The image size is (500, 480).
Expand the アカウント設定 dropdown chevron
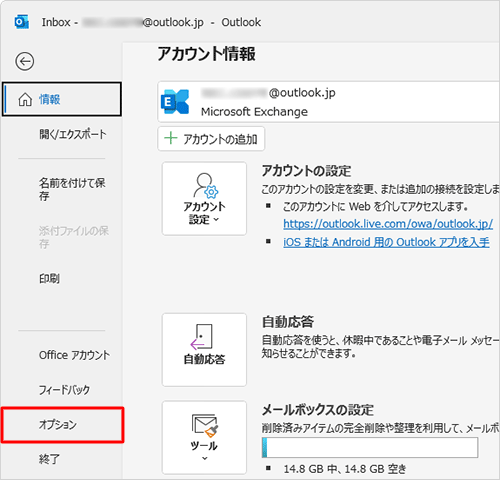click(x=216, y=219)
